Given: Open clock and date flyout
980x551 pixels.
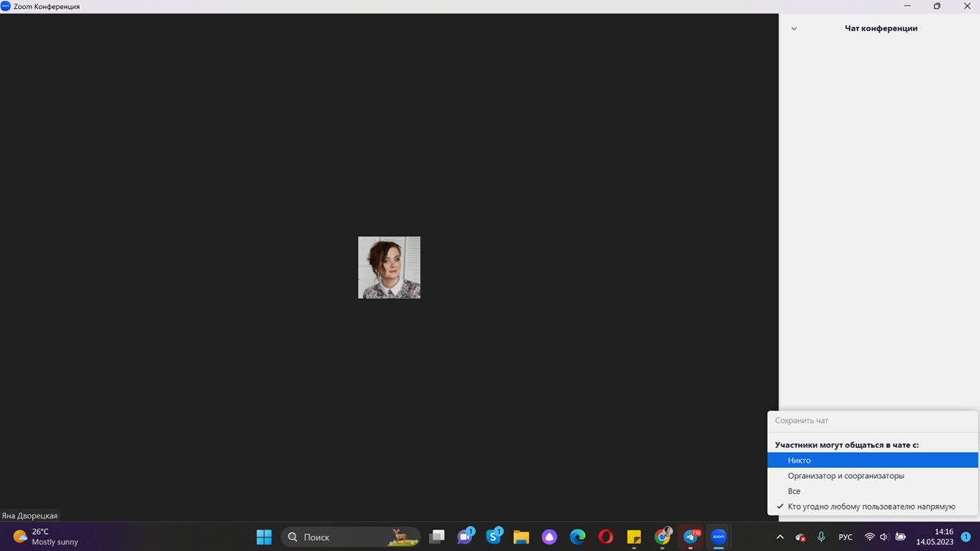Looking at the screenshot, I should tap(934, 537).
